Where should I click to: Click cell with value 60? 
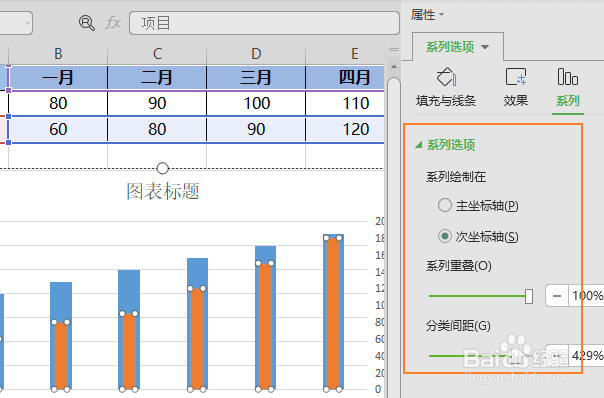[58, 129]
